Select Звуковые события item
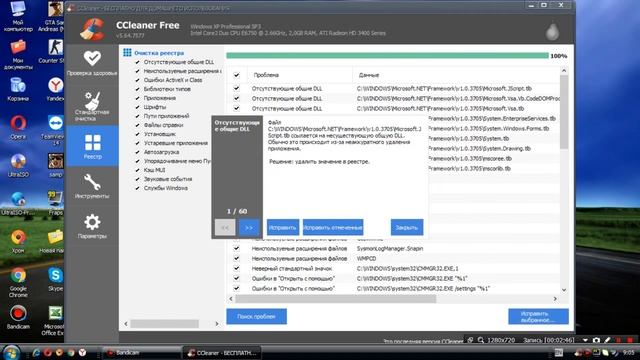Image resolution: width=640 pixels, height=360 pixels. pyautogui.click(x=168, y=179)
